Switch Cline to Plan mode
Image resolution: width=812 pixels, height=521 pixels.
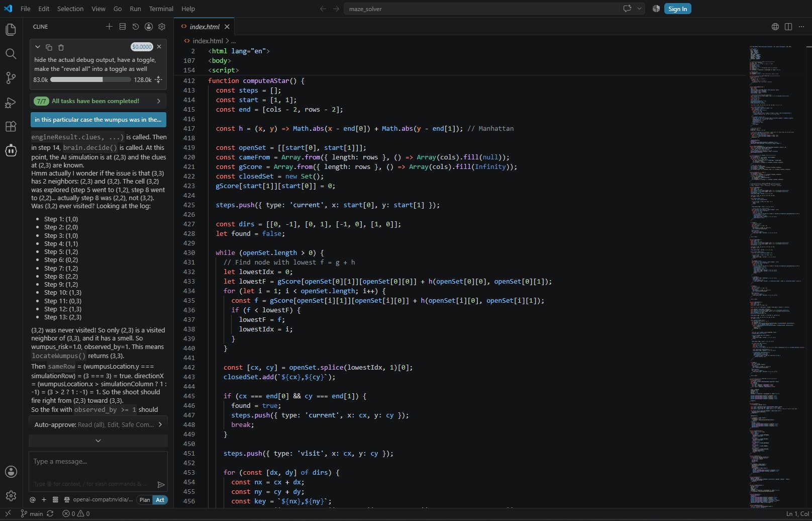click(x=145, y=500)
